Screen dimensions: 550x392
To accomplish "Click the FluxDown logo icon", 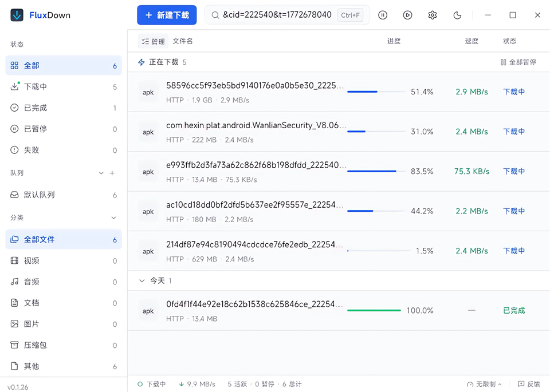I will 16,15.
